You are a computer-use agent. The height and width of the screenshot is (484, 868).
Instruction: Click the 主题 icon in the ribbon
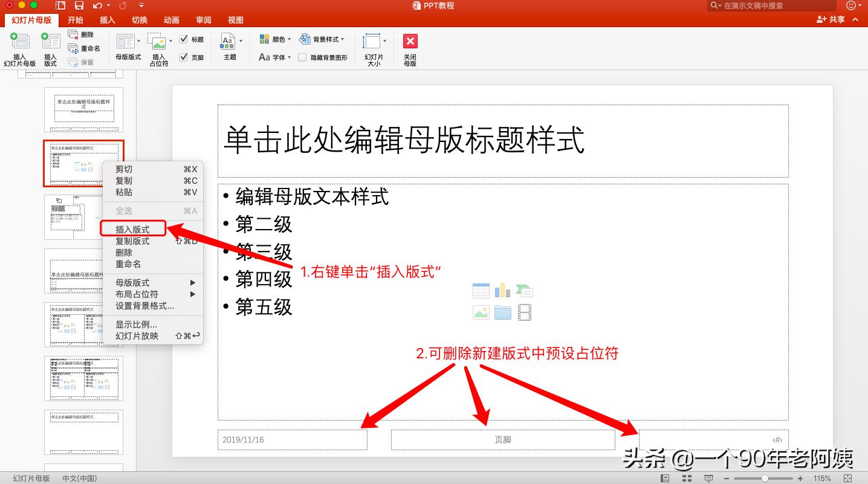229,44
